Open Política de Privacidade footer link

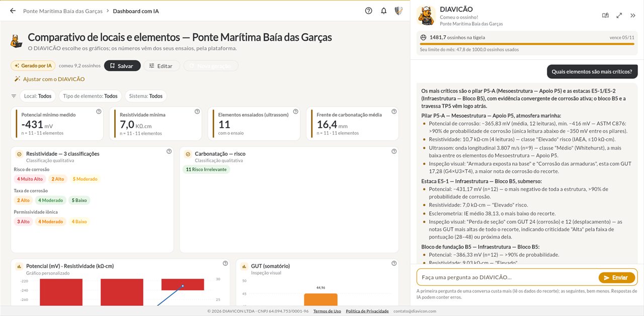[367, 311]
